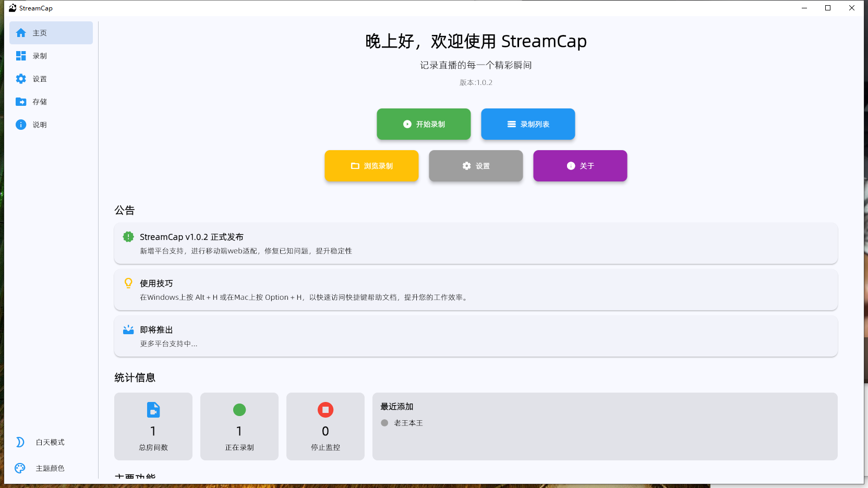Click the document icon above 总房间数
Screen dimensions: 868x488
click(153, 410)
